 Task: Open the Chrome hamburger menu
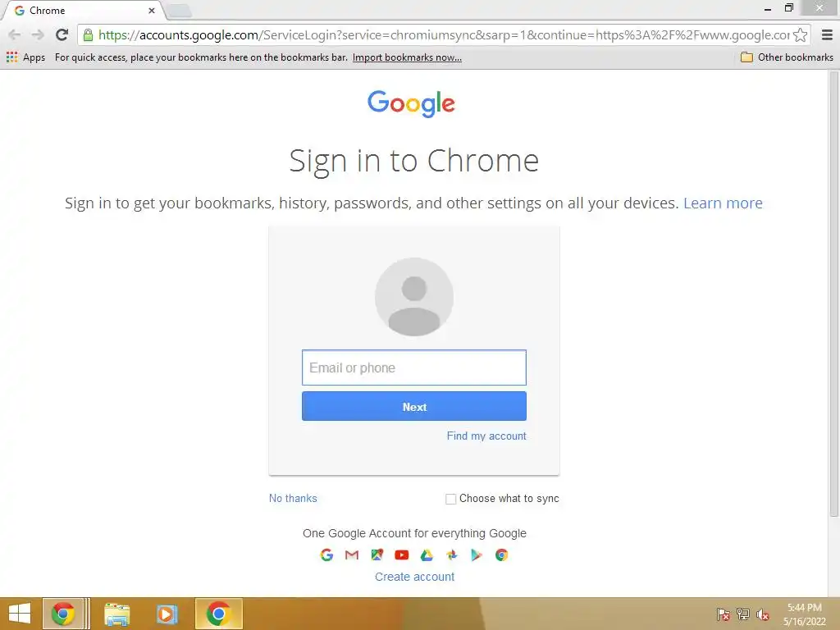827,34
